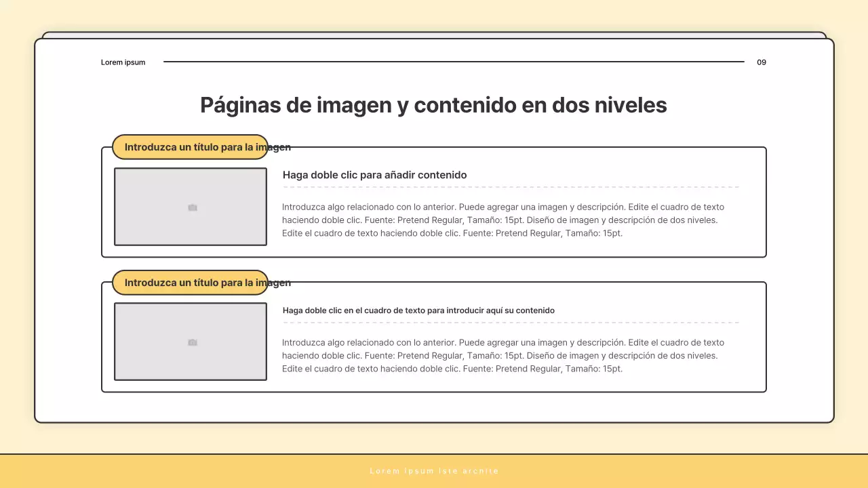The image size is (868, 488).
Task: Click the dashed divider under the top heading
Action: pyautogui.click(x=510, y=187)
